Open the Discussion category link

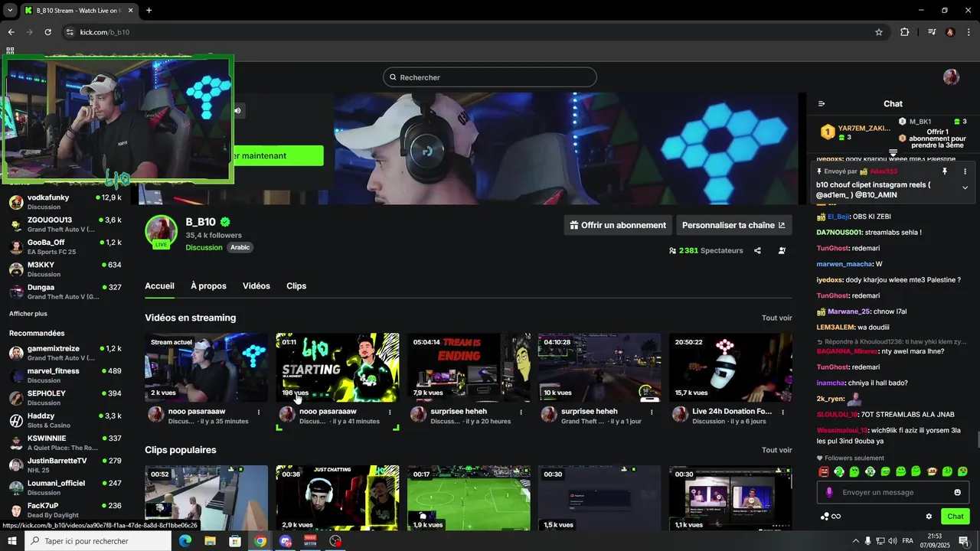pyautogui.click(x=204, y=247)
